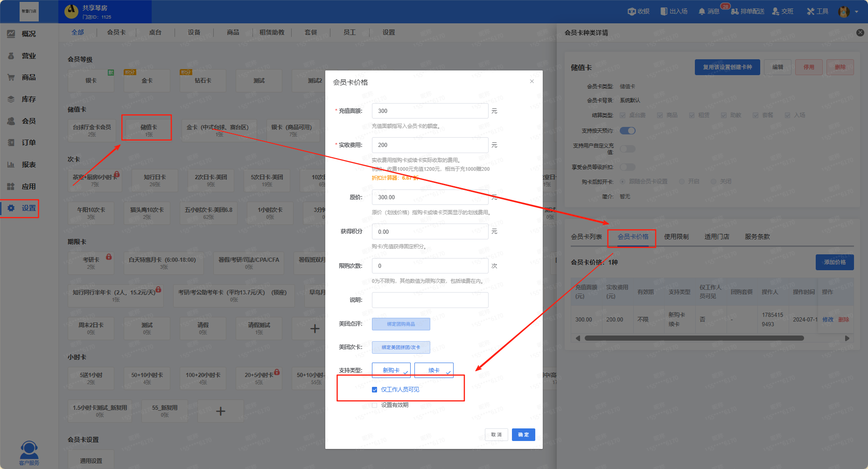Viewport: 868px width, 469px height.
Task: Open the 通用设置 card settings tile
Action: 91,461
